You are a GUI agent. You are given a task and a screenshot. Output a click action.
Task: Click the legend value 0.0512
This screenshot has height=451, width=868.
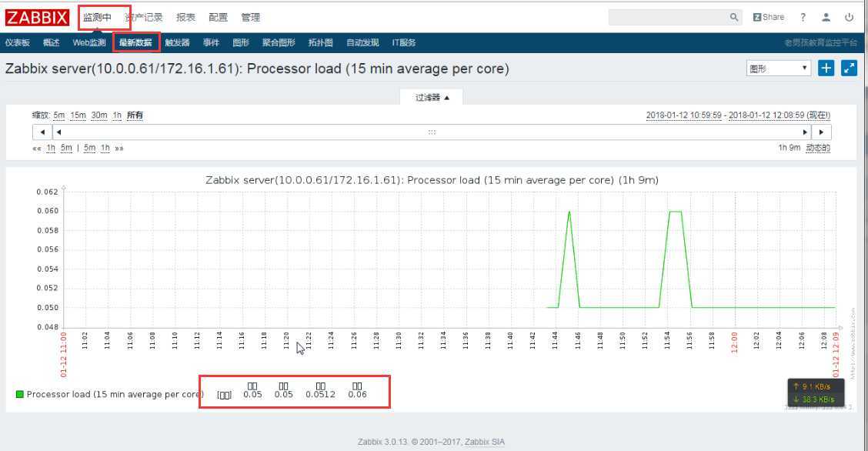(x=321, y=395)
